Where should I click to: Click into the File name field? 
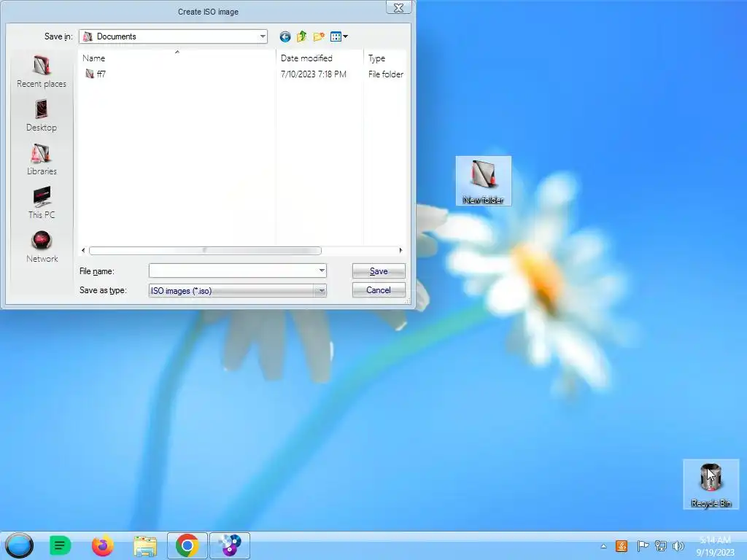pyautogui.click(x=233, y=271)
